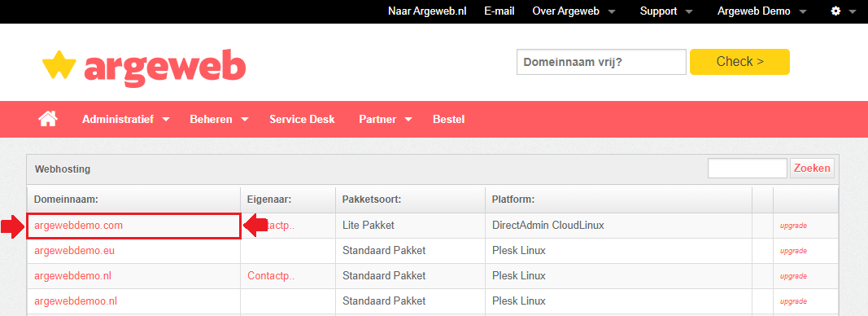
Task: Click the Webhosting panel title
Action: click(x=63, y=169)
